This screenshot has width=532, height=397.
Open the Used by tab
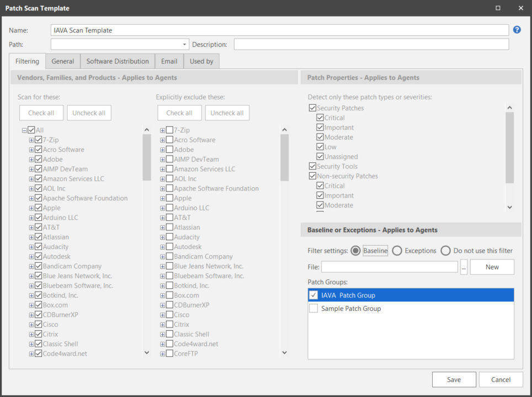click(201, 61)
